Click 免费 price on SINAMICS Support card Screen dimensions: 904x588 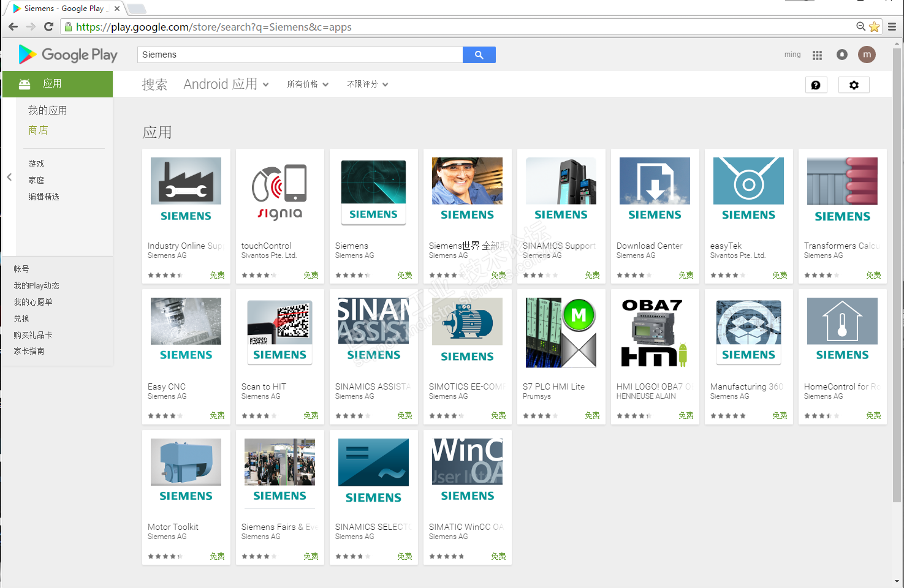tap(592, 275)
